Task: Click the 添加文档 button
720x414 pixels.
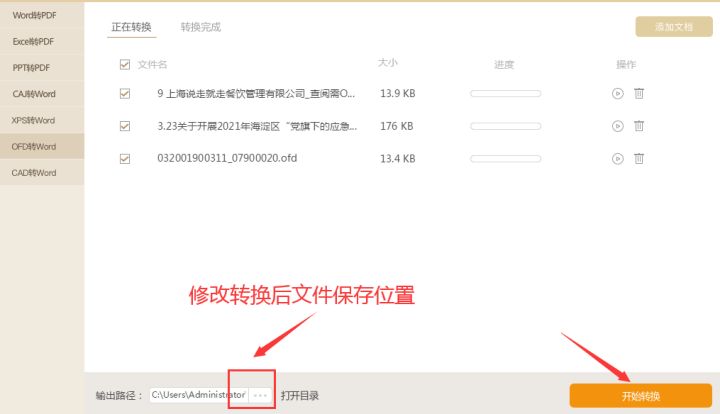Action: click(x=674, y=27)
